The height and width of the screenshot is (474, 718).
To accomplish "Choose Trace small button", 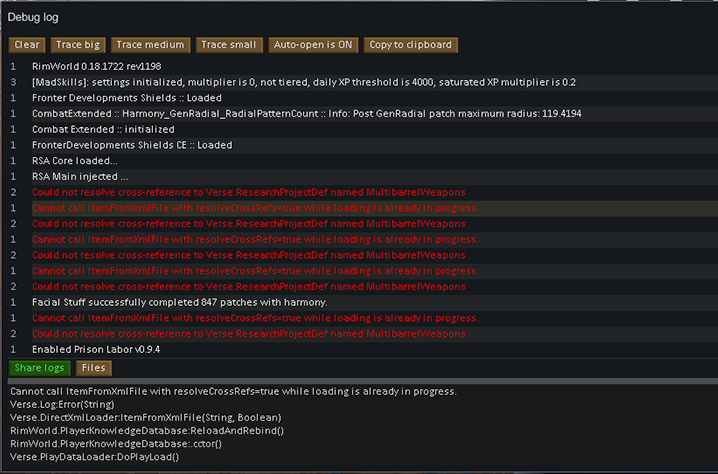I will coord(228,45).
